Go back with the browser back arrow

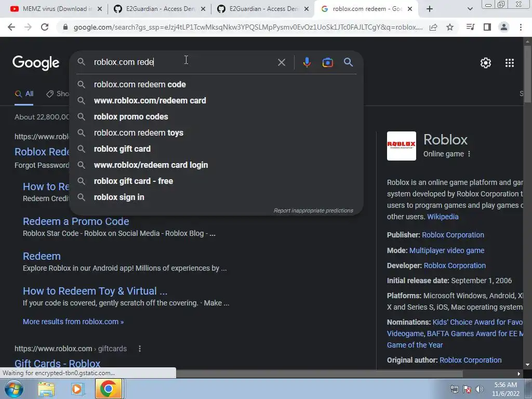coord(11,27)
